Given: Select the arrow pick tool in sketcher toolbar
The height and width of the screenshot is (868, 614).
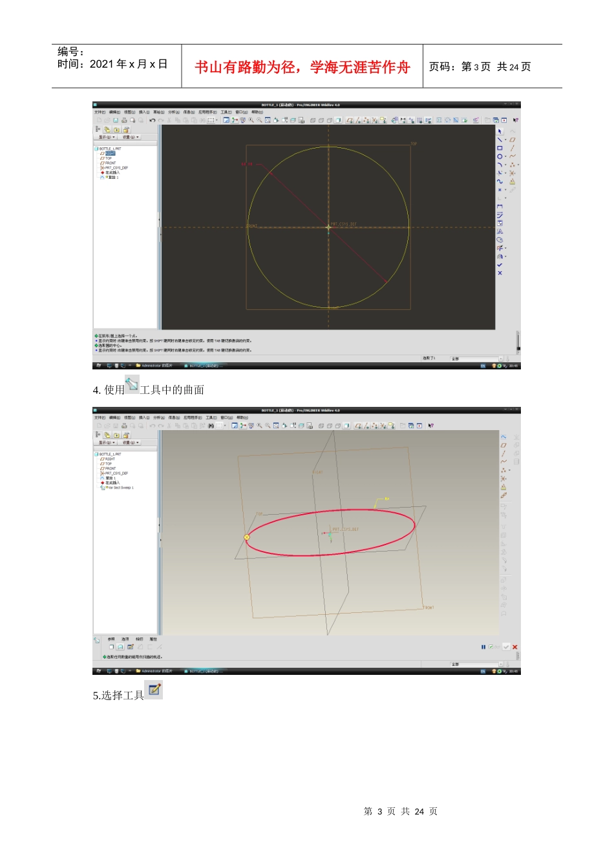Looking at the screenshot, I should click(x=500, y=131).
